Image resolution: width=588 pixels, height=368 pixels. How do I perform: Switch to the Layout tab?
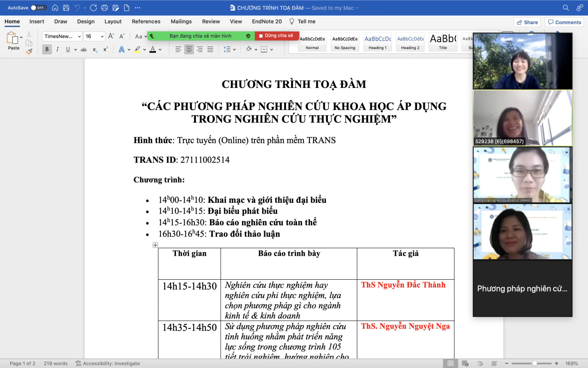coord(113,22)
